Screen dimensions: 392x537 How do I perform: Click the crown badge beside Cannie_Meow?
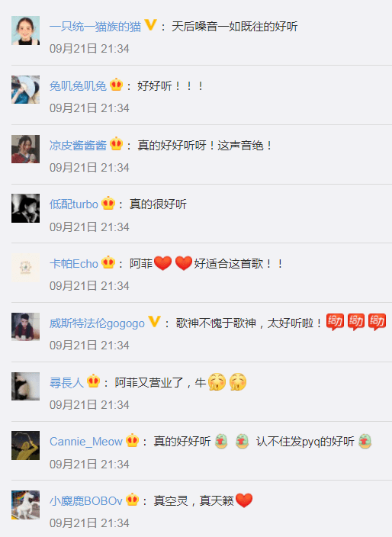(132, 440)
